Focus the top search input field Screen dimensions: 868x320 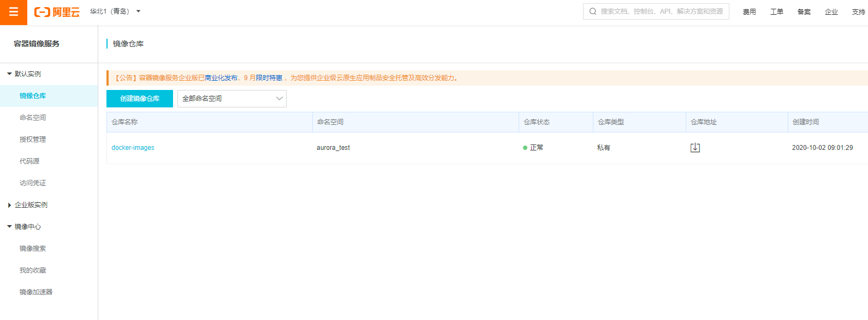tap(656, 11)
